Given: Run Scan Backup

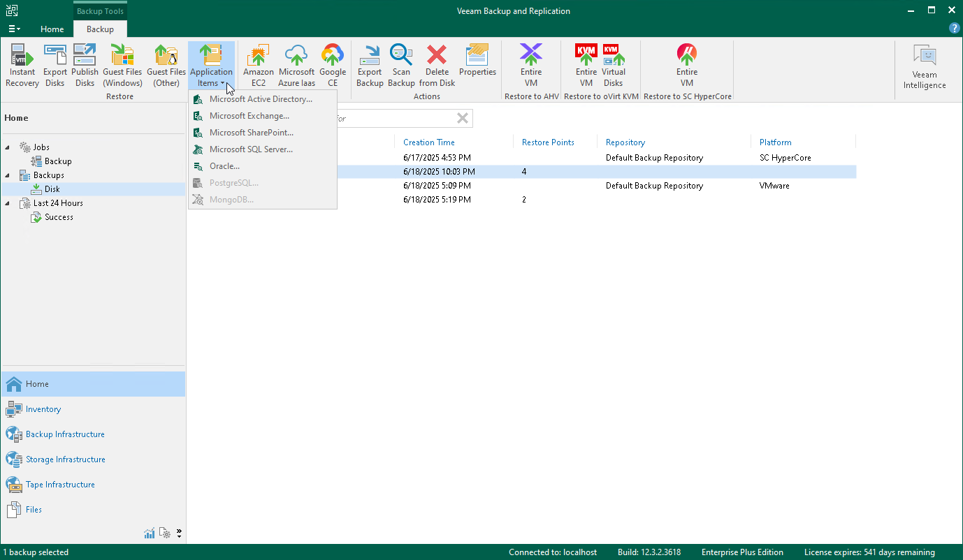Looking at the screenshot, I should click(x=401, y=66).
